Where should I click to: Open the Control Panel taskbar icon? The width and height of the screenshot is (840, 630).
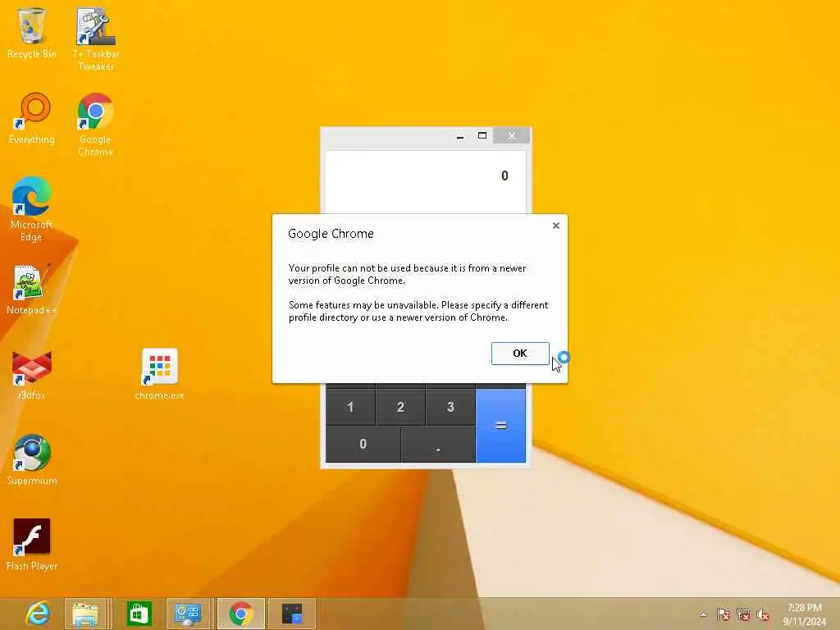coord(188,614)
